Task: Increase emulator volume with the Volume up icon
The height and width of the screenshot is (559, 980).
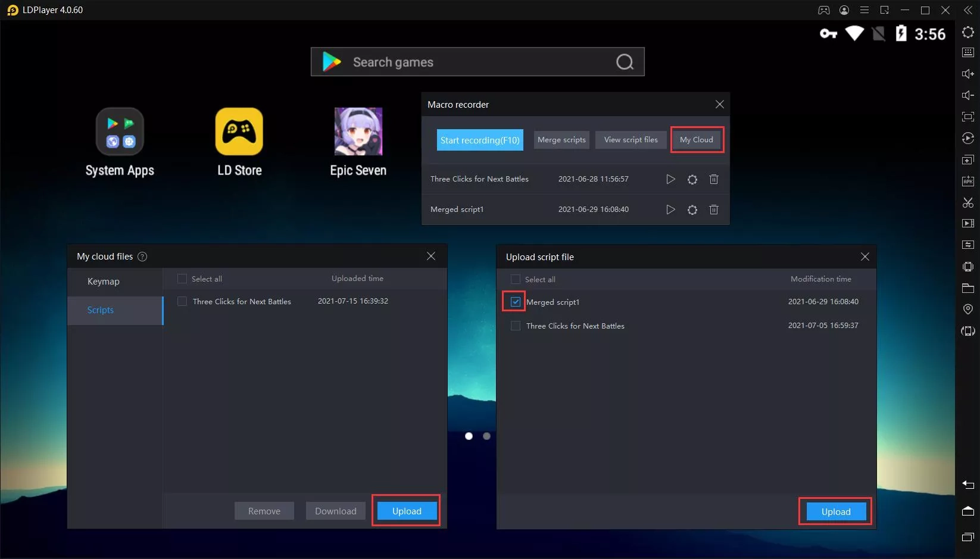Action: 967,73
